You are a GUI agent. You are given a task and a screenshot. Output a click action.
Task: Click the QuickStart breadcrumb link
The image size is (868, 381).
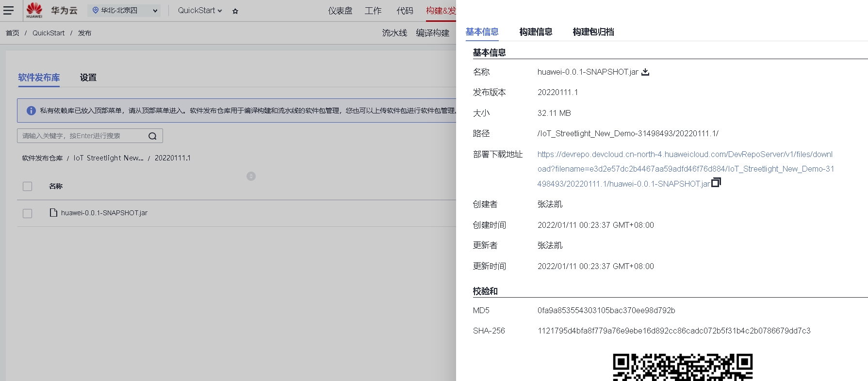(x=49, y=33)
